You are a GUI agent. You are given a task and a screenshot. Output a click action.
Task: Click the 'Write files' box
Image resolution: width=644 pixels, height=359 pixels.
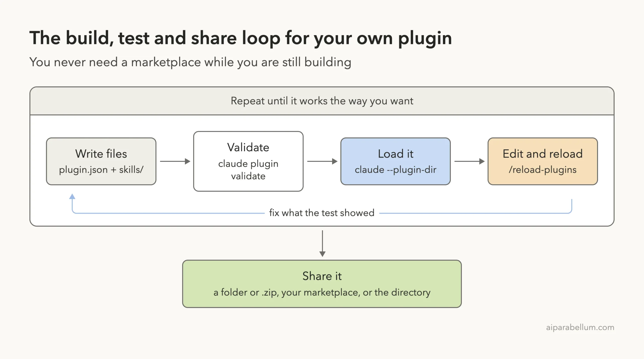pyautogui.click(x=101, y=161)
